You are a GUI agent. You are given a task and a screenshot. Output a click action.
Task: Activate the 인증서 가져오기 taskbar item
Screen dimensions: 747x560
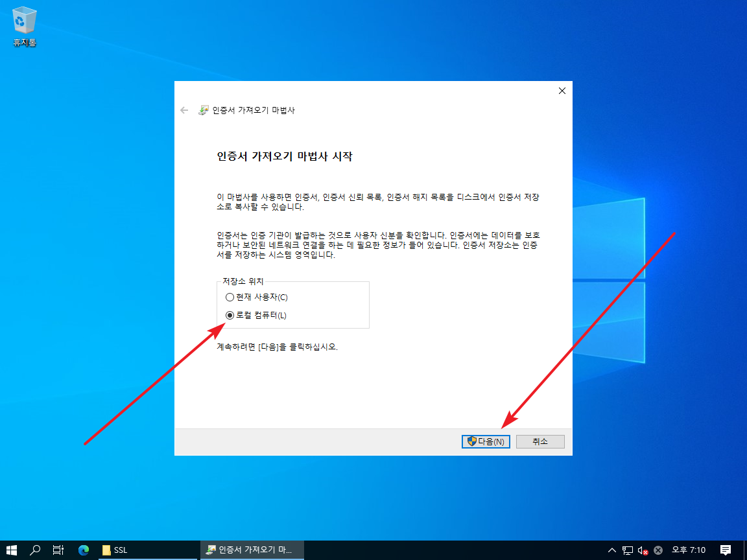click(x=252, y=550)
